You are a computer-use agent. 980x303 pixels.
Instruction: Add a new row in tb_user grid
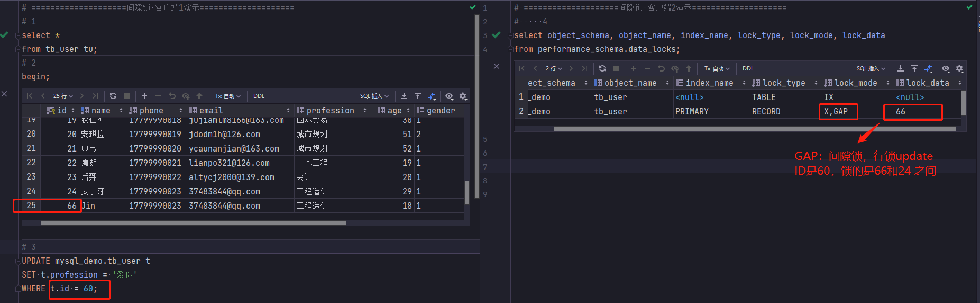click(144, 96)
